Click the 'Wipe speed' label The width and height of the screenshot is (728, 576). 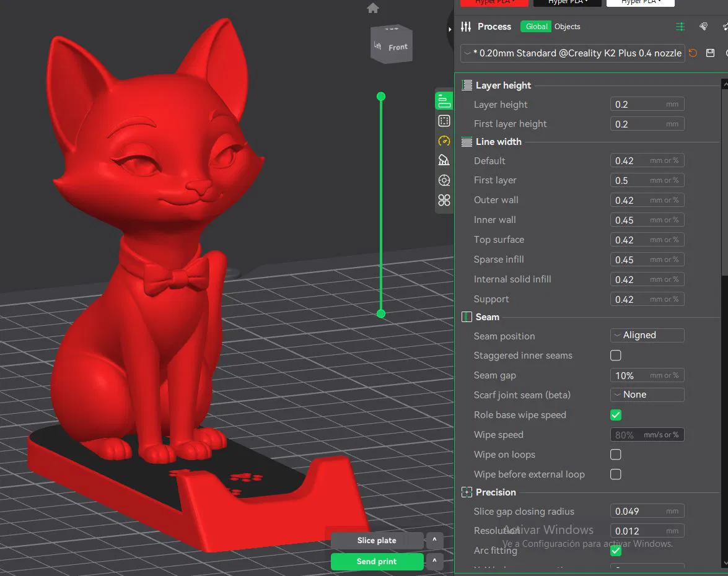click(498, 435)
